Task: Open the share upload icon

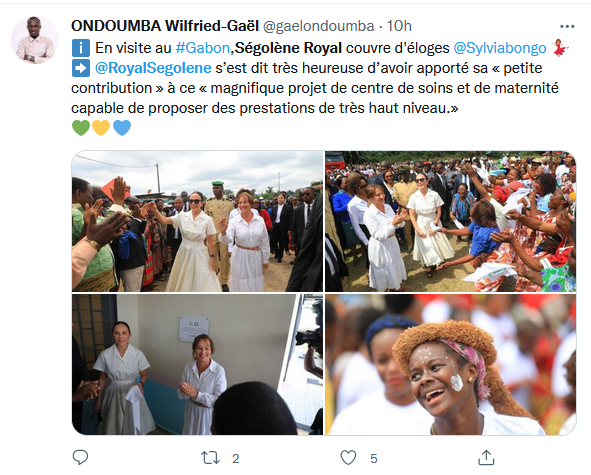Action: click(x=486, y=458)
